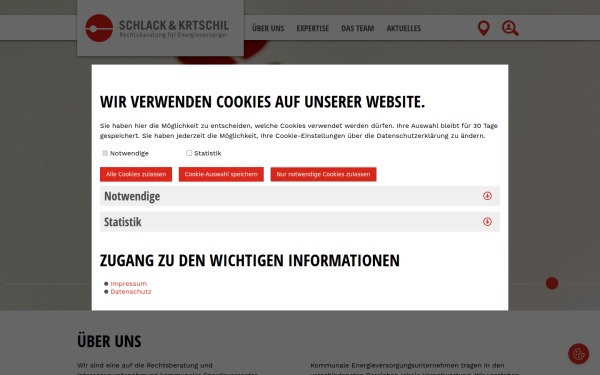Image resolution: width=600 pixels, height=375 pixels.
Task: Click Alle Cookies zulassen button
Action: 136,174
